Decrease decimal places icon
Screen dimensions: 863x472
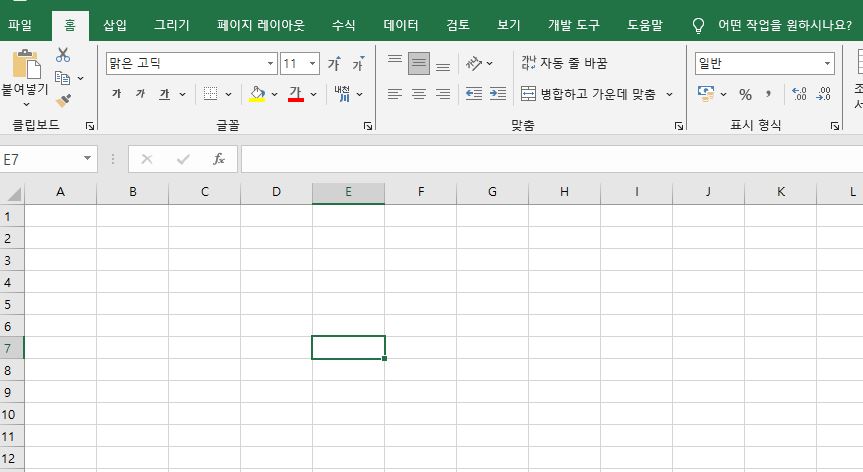(x=823, y=94)
